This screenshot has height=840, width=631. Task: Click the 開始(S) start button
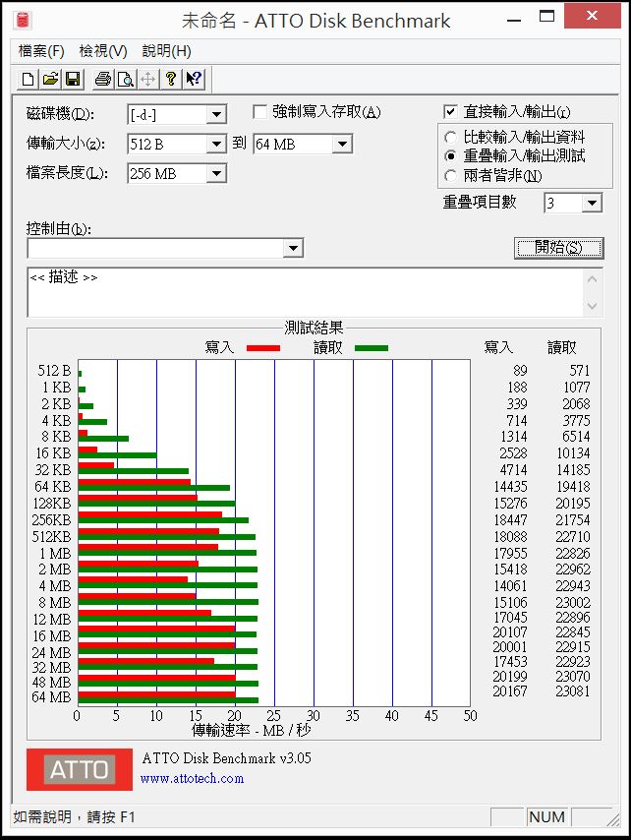[558, 248]
